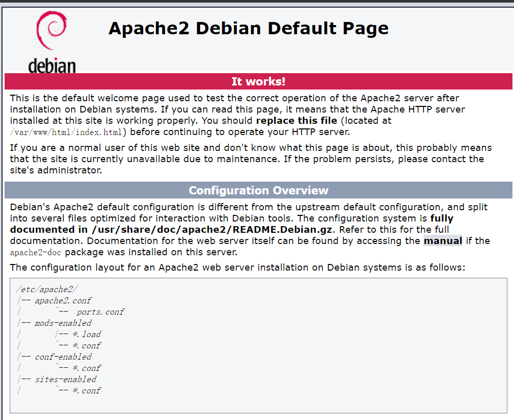
Task: Click the *.conf entry under mods-enabled
Action: pos(87,346)
